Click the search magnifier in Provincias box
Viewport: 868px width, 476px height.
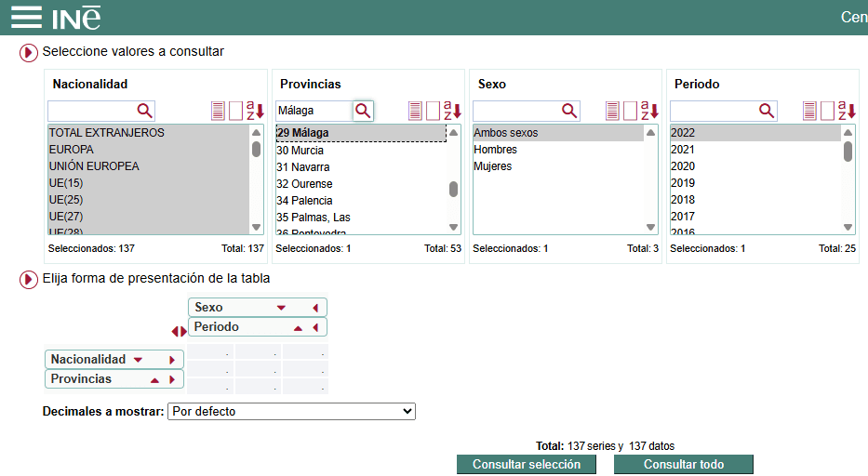363,111
